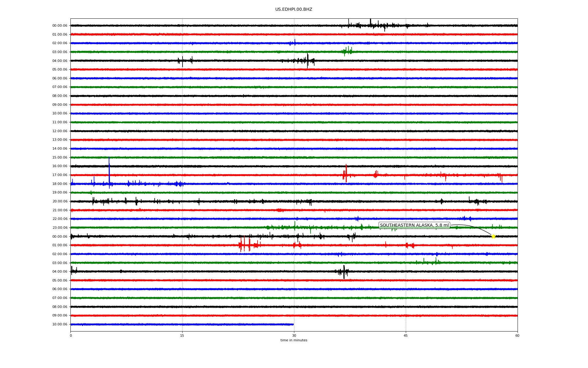The width and height of the screenshot is (588, 368).
Task: Click the 0 minute x-axis tick label
Action: (x=71, y=335)
